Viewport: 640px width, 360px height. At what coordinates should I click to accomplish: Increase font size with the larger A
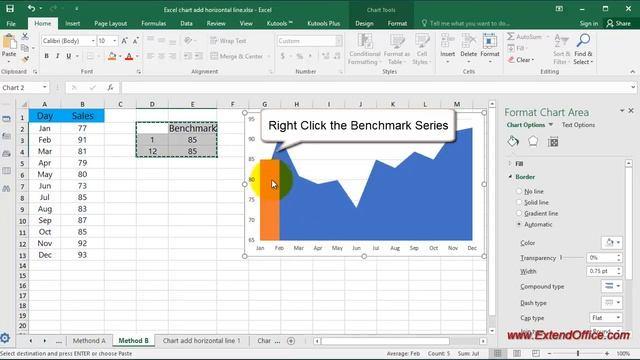(x=124, y=40)
